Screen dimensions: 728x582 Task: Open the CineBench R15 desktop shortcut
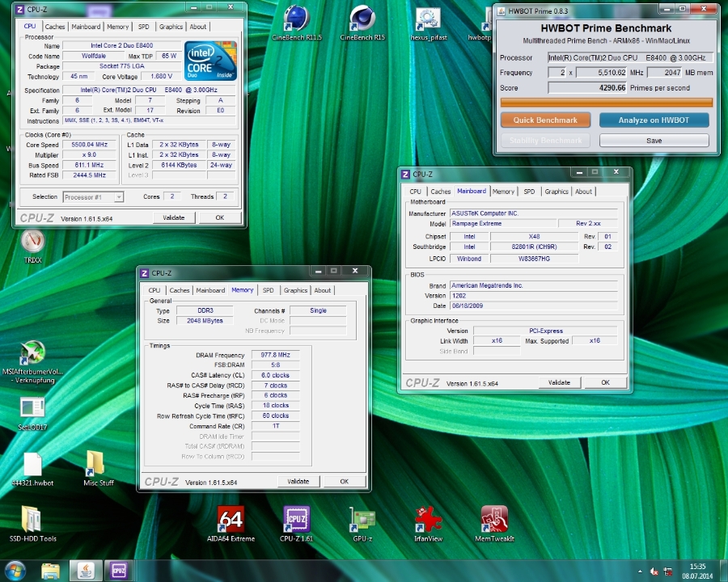[362, 23]
